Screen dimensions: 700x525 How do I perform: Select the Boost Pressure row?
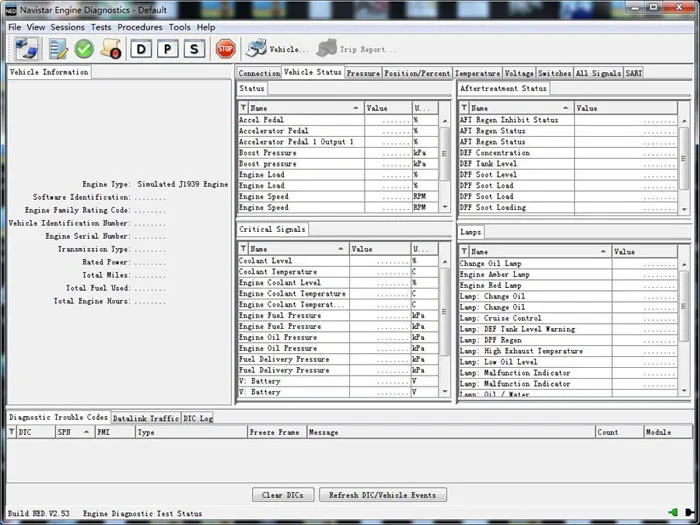[x=338, y=153]
